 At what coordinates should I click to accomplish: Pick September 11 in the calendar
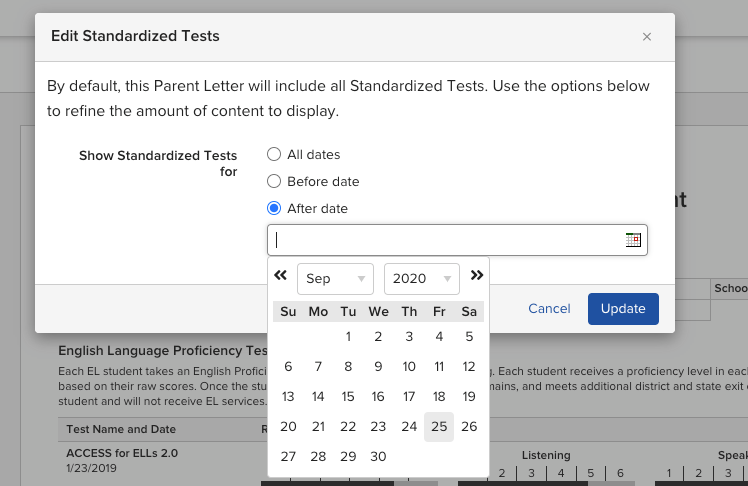(439, 367)
